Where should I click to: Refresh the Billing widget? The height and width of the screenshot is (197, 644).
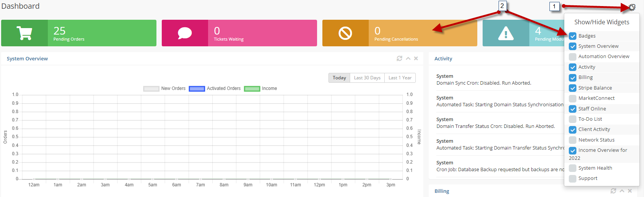(x=613, y=191)
